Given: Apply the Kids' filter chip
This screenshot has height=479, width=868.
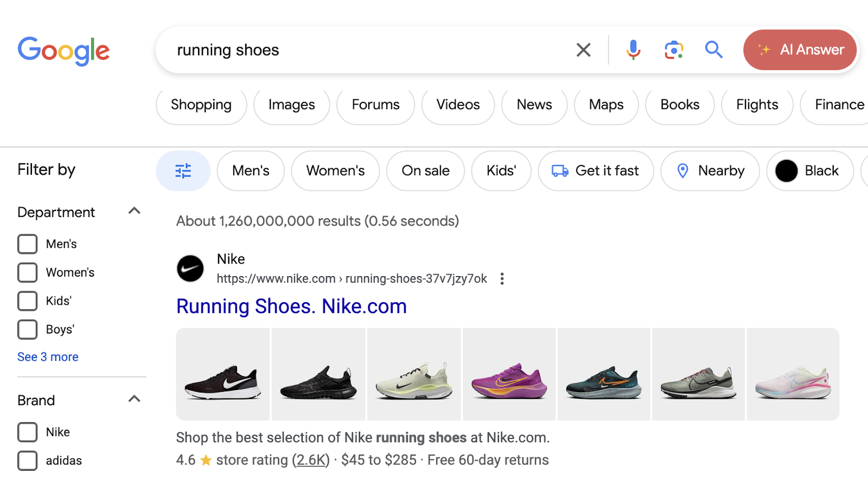Looking at the screenshot, I should click(x=501, y=171).
